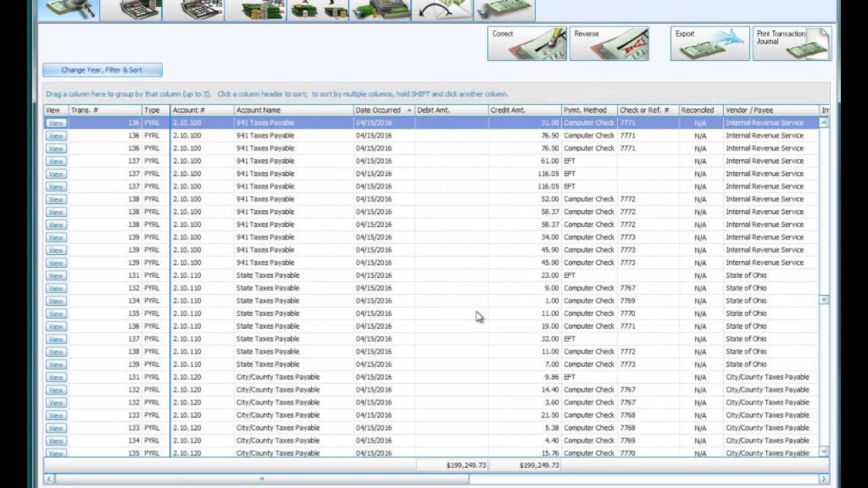Click the first calculator toolbar icon

131,9
